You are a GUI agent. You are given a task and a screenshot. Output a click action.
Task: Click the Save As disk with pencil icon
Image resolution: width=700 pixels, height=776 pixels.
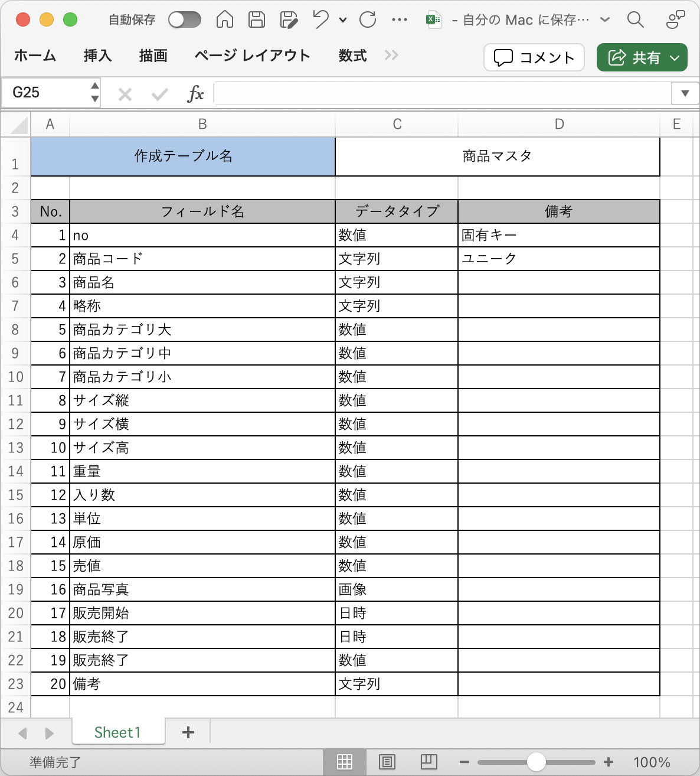[x=289, y=19]
